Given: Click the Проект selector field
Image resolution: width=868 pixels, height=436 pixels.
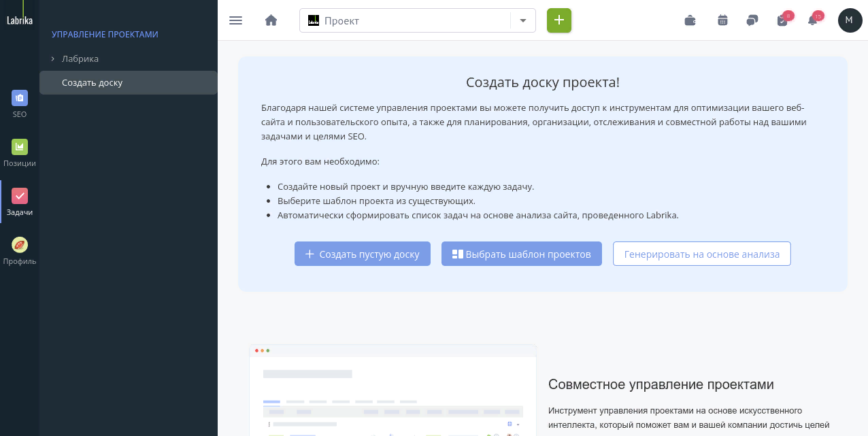Looking at the screenshot, I should 418,20.
